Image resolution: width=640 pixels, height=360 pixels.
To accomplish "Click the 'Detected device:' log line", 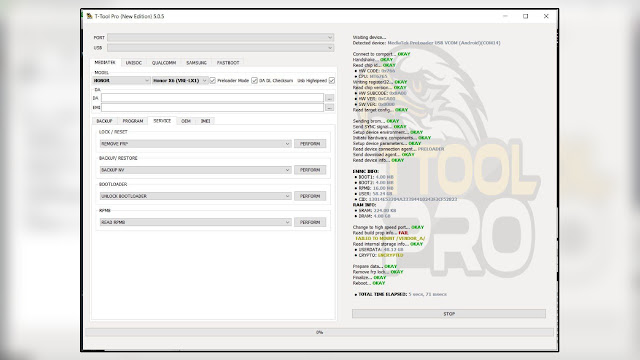I will [x=426, y=43].
